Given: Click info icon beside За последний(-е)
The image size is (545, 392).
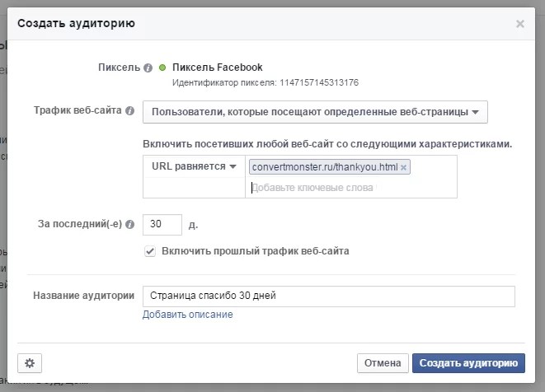Looking at the screenshot, I should (x=129, y=223).
